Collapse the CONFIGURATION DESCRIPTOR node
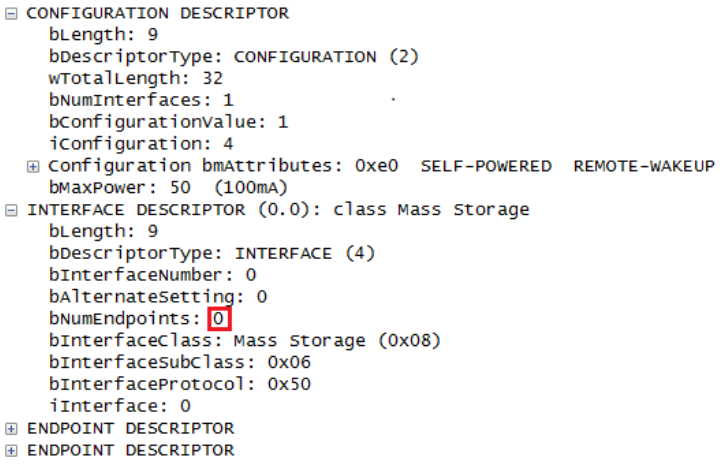The width and height of the screenshot is (724, 465). click(x=11, y=13)
